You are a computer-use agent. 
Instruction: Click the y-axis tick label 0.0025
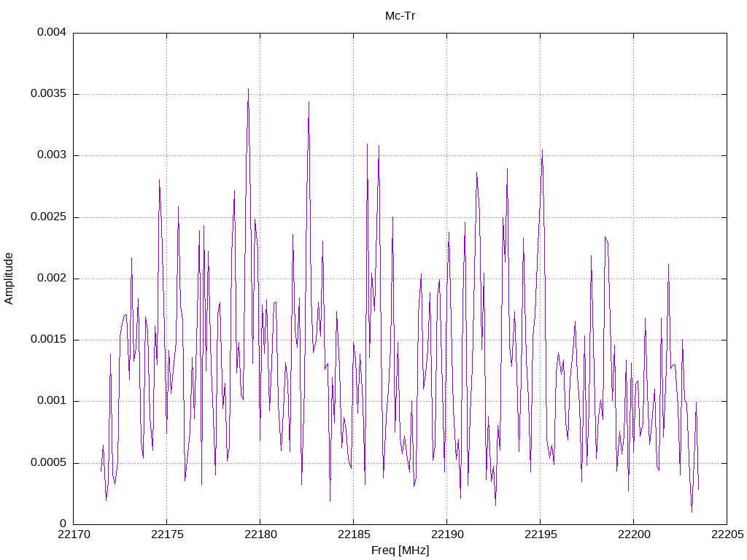[x=48, y=217]
